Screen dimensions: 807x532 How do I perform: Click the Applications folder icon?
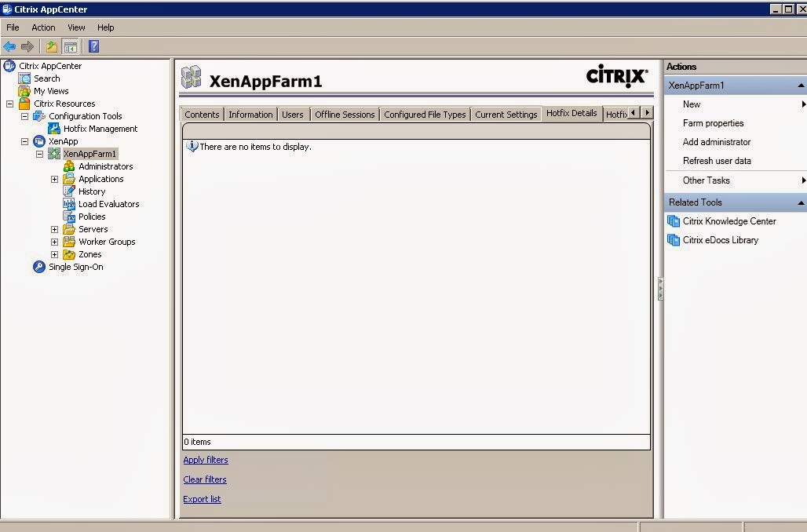coord(69,179)
